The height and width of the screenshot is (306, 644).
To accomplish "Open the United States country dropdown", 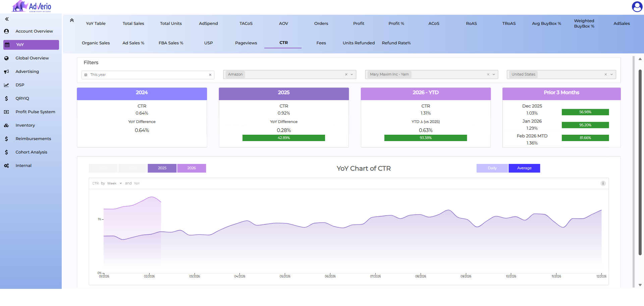I will [x=611, y=75].
